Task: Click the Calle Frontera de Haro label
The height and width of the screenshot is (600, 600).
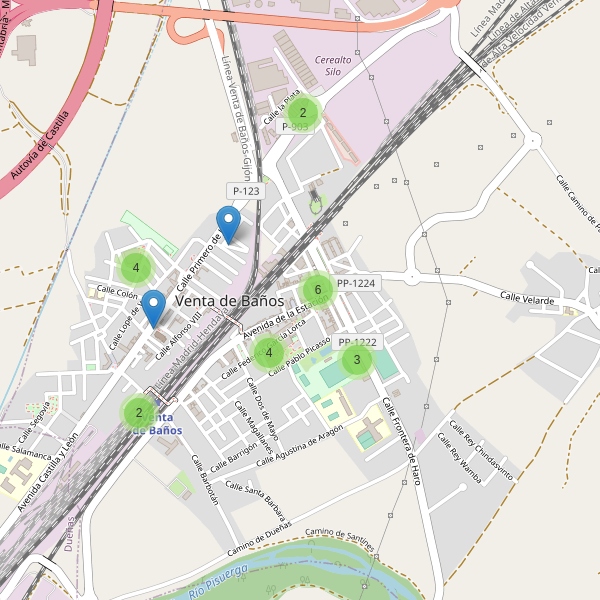Action: [x=402, y=441]
